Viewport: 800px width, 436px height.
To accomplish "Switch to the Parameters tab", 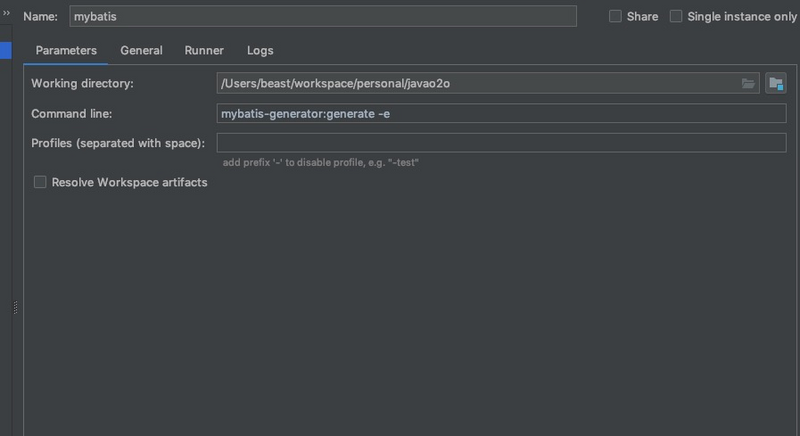I will (x=66, y=50).
